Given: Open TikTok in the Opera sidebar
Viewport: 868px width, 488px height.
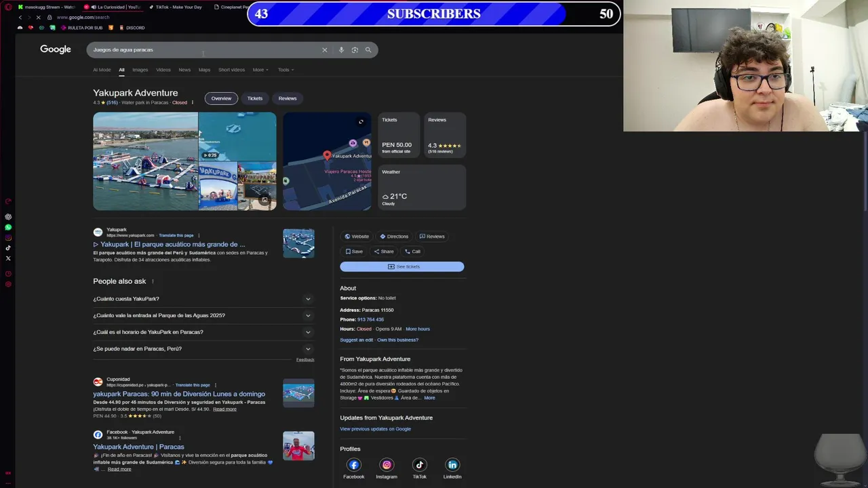Looking at the screenshot, I should click(8, 247).
